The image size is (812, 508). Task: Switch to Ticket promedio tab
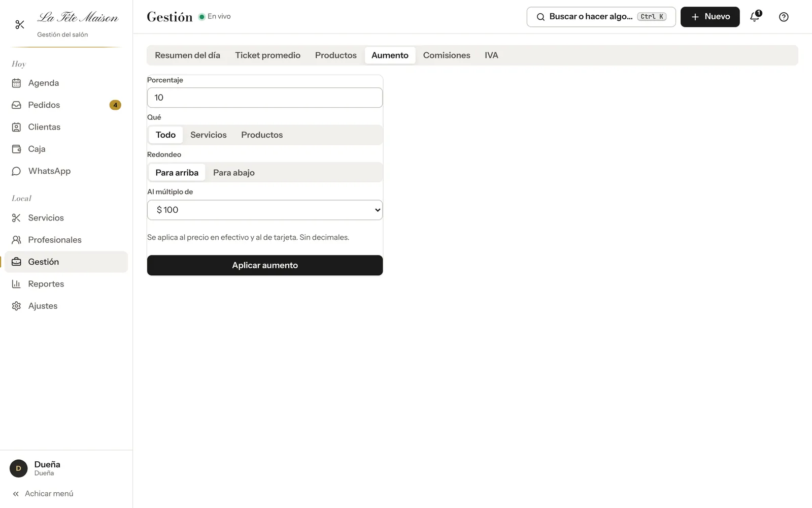click(267, 55)
